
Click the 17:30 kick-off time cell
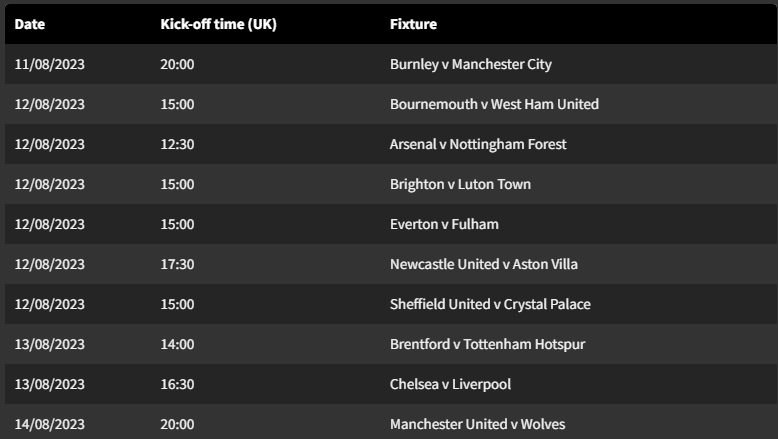(x=177, y=265)
